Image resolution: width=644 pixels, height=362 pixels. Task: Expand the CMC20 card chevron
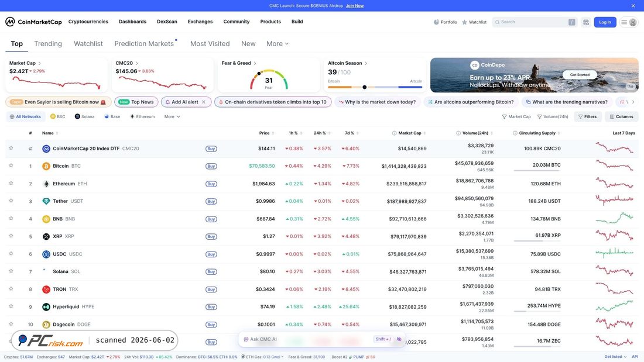coord(137,63)
